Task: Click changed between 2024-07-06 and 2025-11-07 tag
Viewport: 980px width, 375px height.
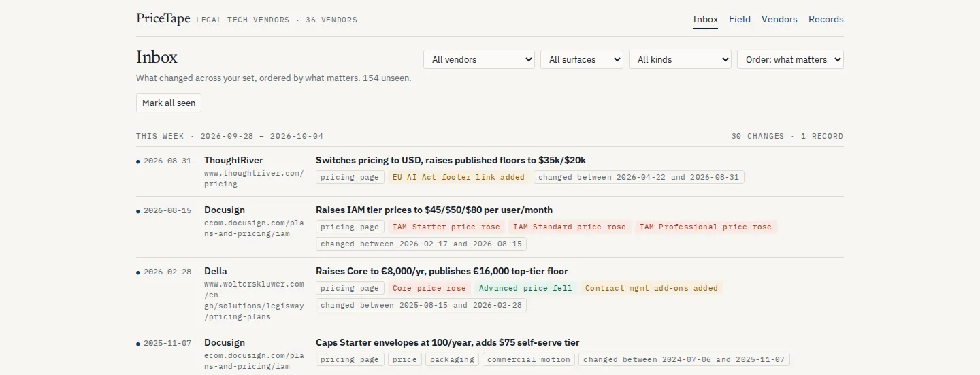Action: pyautogui.click(x=685, y=359)
